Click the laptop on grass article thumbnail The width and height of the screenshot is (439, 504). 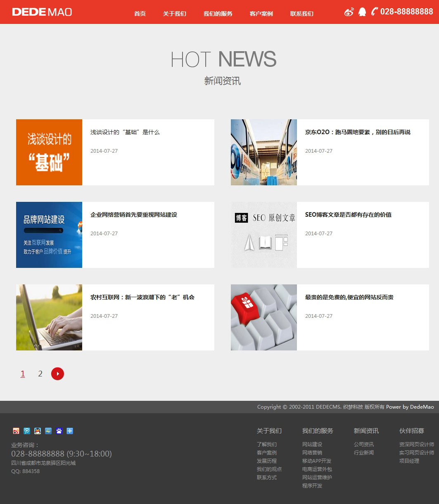(49, 317)
